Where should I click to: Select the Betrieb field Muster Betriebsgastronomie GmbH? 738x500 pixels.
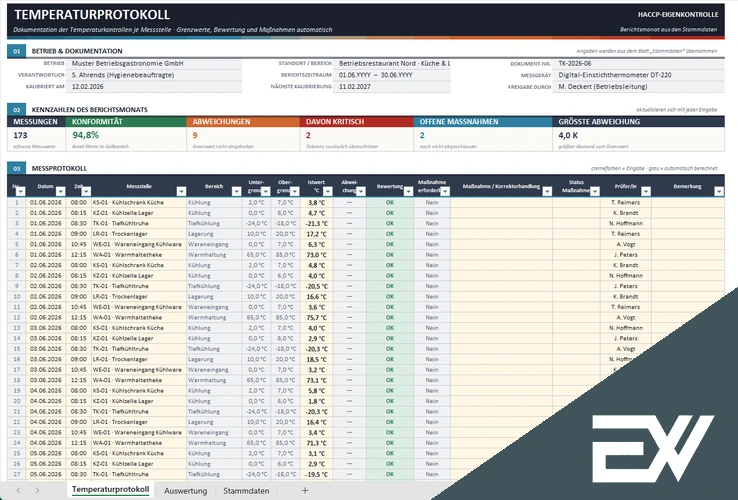tap(155, 64)
